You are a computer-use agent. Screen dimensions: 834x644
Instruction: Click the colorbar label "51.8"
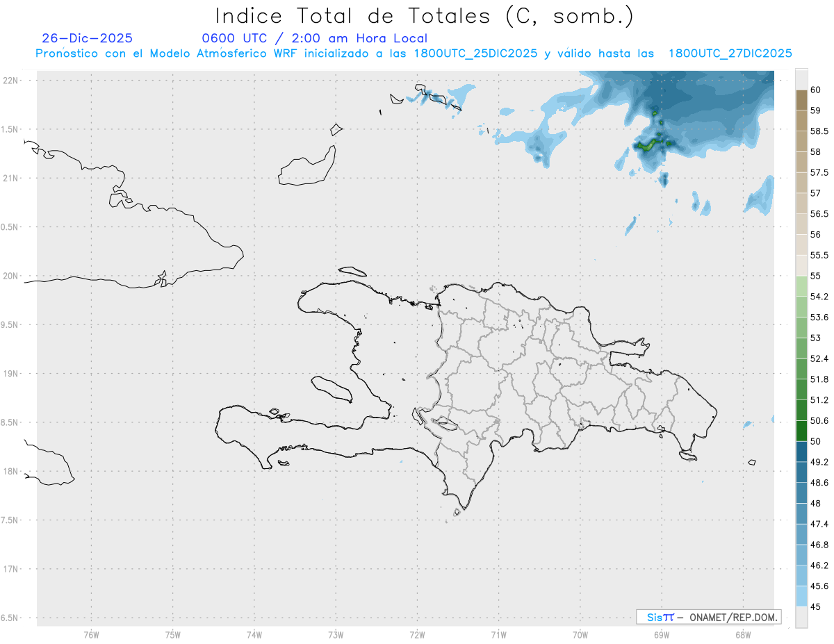coord(819,379)
